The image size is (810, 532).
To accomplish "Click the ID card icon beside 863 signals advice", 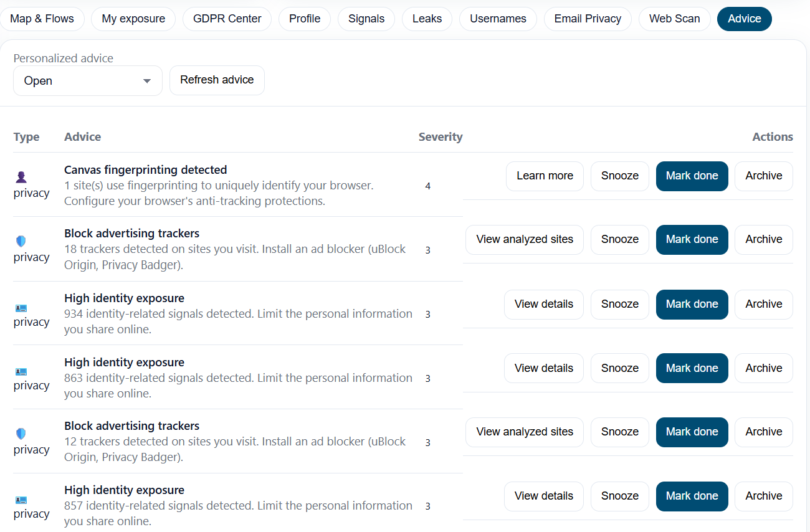I will click(21, 372).
